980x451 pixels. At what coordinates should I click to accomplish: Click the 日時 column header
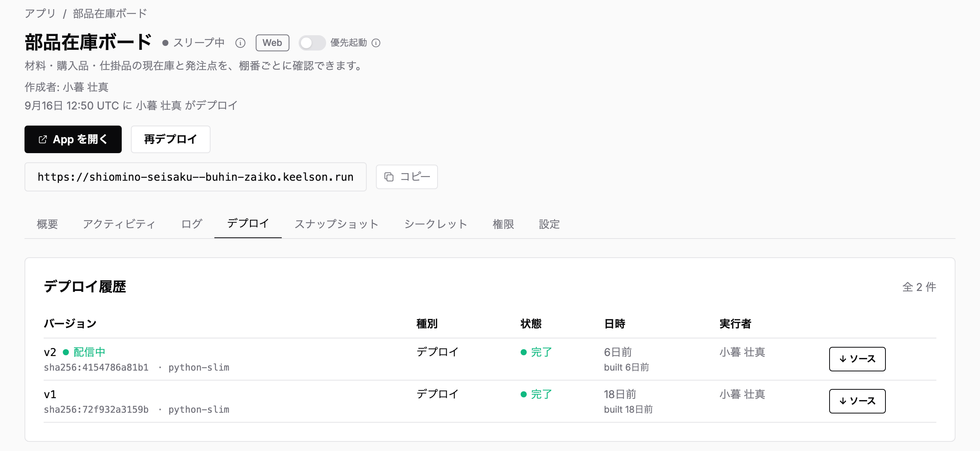point(615,324)
